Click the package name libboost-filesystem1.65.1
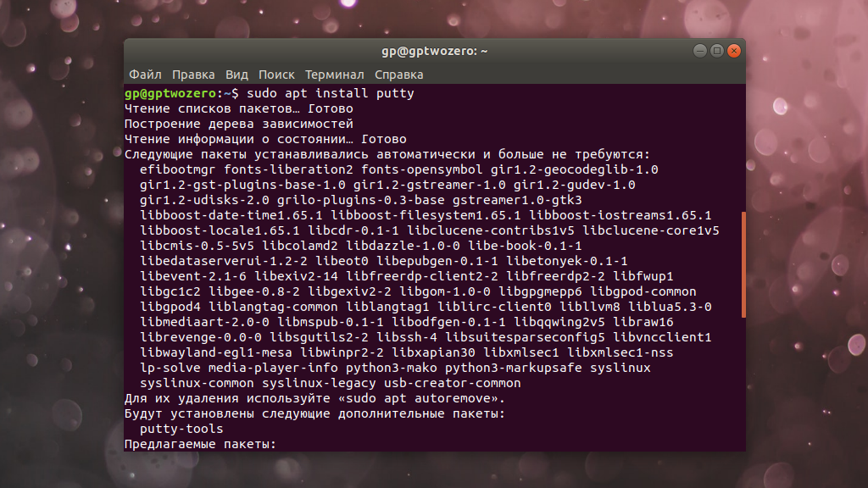 point(426,215)
